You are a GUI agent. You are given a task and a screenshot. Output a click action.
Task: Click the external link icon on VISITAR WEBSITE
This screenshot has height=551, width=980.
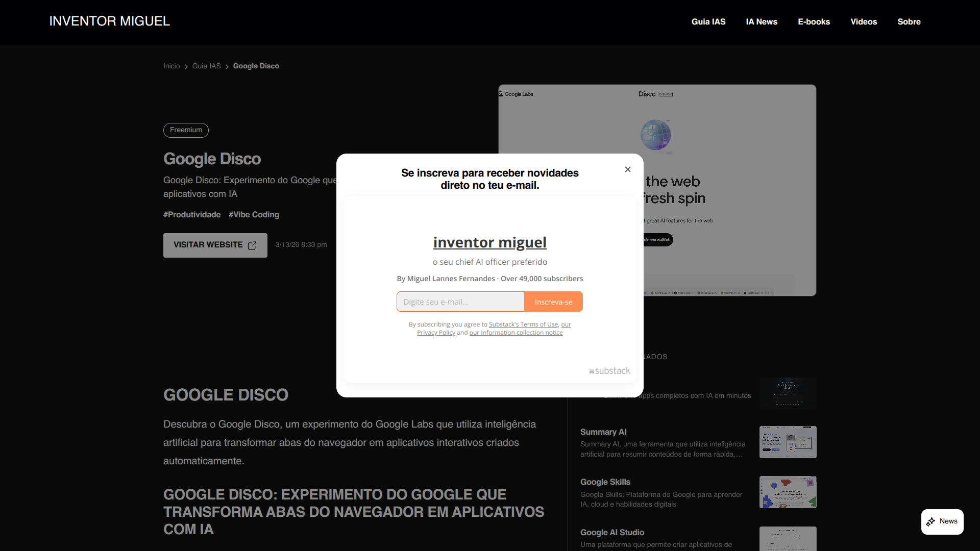click(x=252, y=245)
